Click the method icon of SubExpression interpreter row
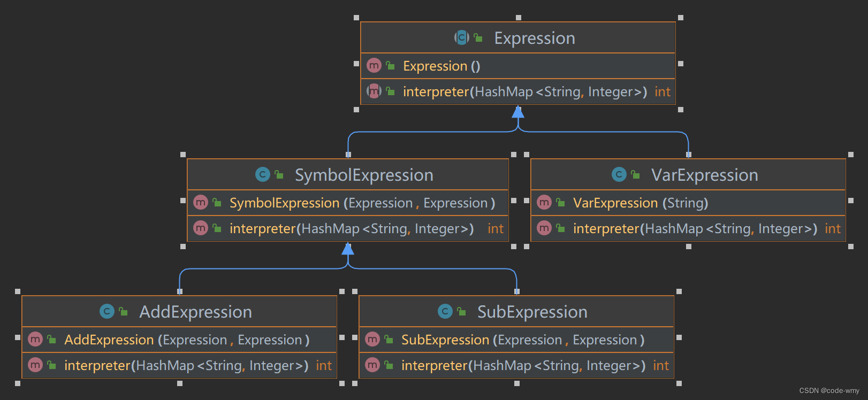This screenshot has height=400, width=868. click(x=372, y=365)
